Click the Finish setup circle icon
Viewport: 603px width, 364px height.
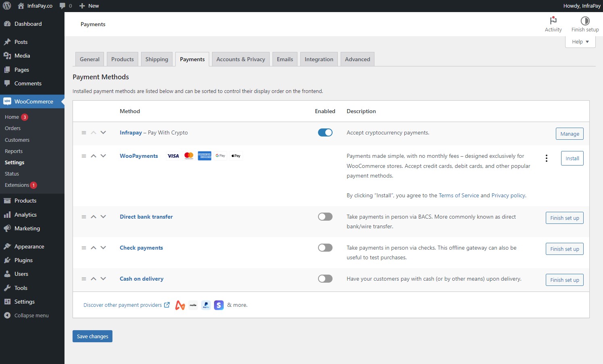[585, 21]
